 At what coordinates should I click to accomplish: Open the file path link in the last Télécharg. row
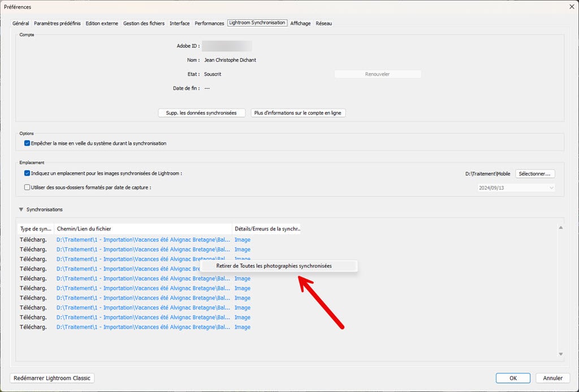pyautogui.click(x=143, y=327)
